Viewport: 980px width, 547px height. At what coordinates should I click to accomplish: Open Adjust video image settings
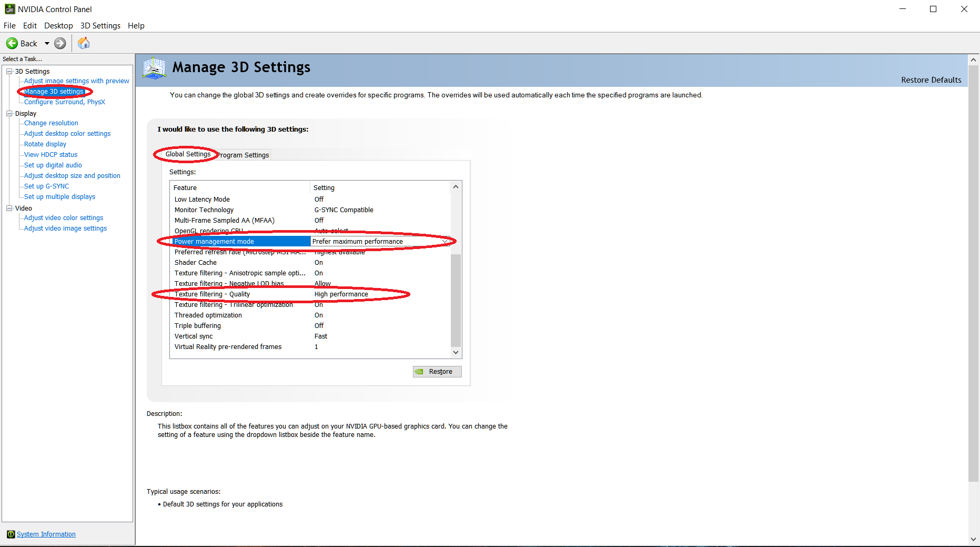tap(65, 228)
